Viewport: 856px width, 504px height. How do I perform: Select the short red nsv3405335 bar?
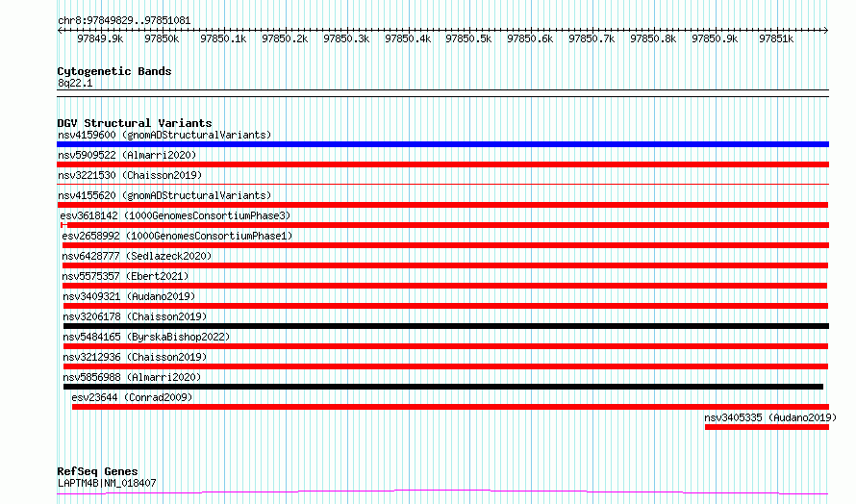(767, 427)
